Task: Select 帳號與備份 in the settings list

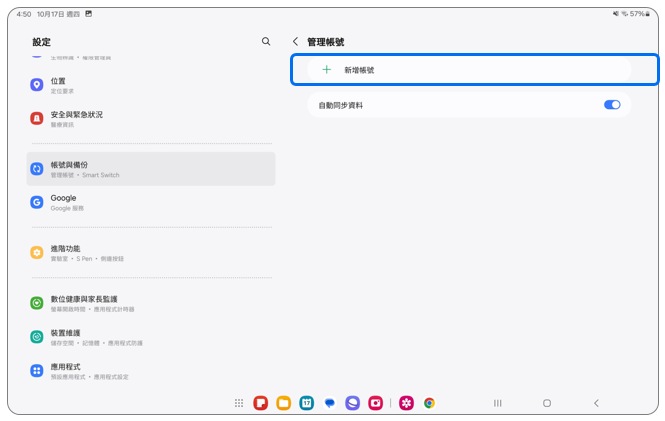Action: (151, 169)
